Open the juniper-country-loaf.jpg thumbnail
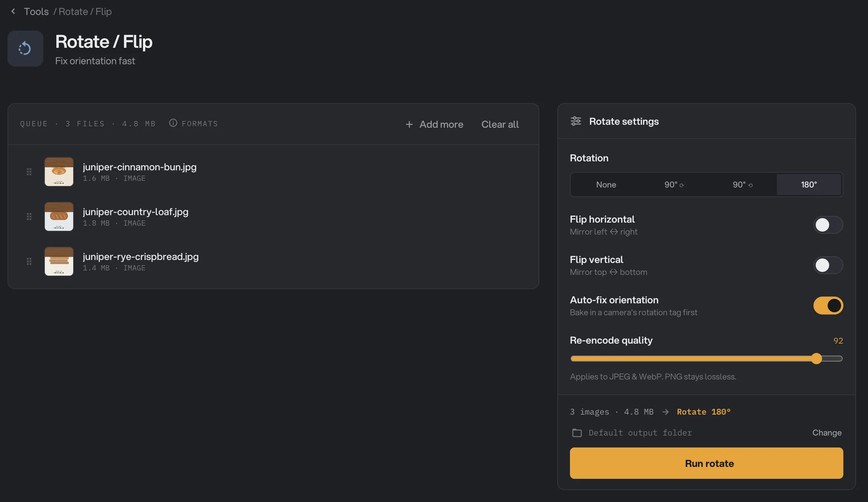Image resolution: width=868 pixels, height=502 pixels. click(59, 217)
